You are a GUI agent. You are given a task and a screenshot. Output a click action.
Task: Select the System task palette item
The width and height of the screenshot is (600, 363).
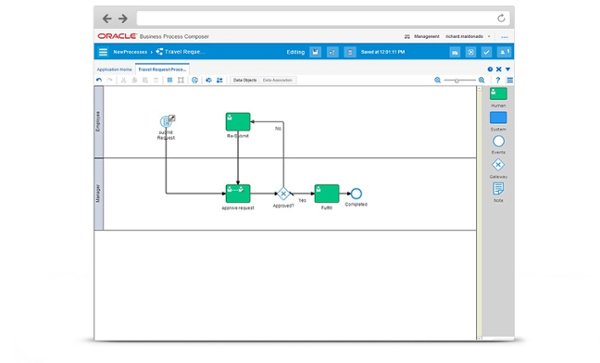(498, 118)
